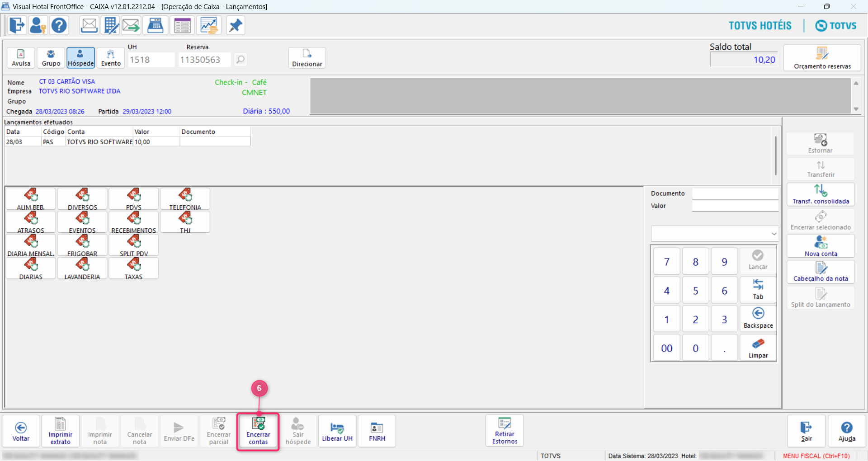The height and width of the screenshot is (461, 868).
Task: Click Imprimir extrato
Action: point(61,431)
